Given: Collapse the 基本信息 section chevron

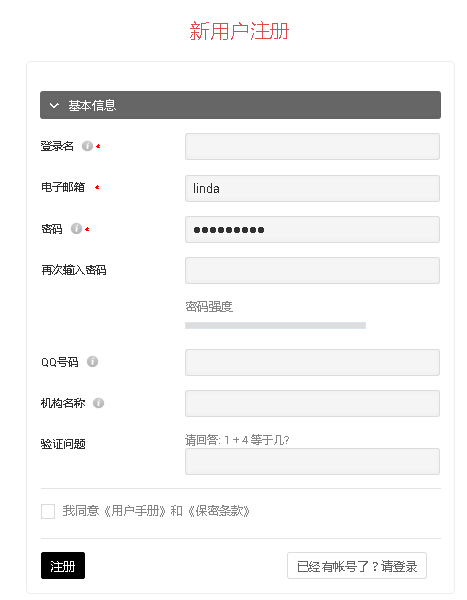Looking at the screenshot, I should pos(54,105).
